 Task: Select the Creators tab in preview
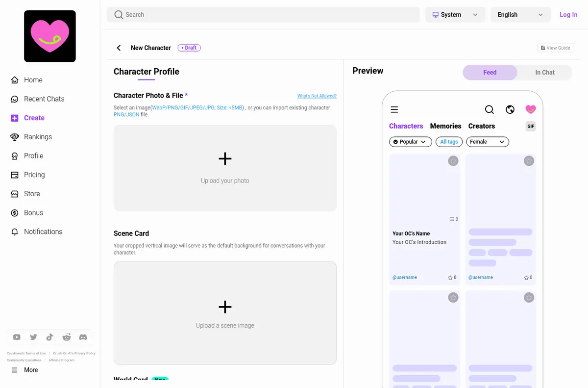[x=482, y=126]
